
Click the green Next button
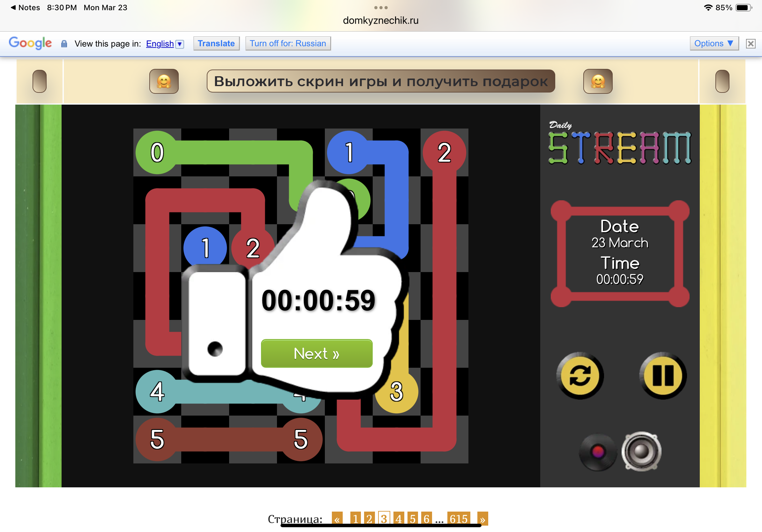pyautogui.click(x=316, y=353)
